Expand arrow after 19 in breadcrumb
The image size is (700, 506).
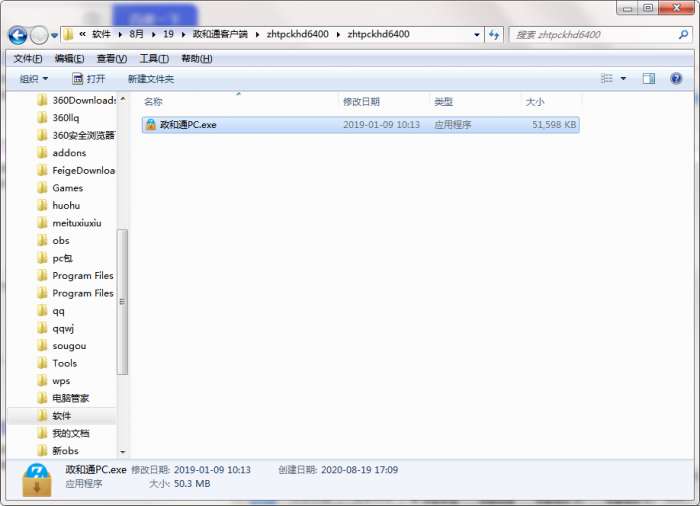pyautogui.click(x=183, y=34)
